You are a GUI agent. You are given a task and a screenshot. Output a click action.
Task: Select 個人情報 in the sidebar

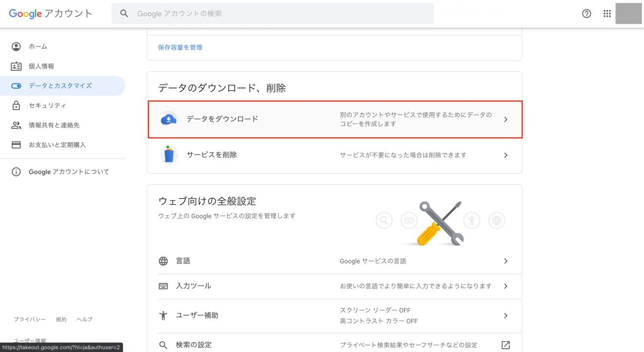pyautogui.click(x=42, y=66)
